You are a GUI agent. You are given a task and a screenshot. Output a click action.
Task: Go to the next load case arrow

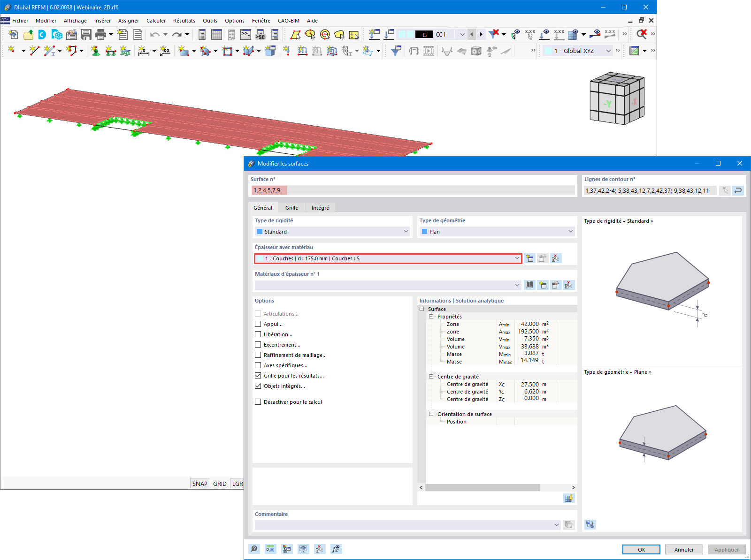[481, 34]
